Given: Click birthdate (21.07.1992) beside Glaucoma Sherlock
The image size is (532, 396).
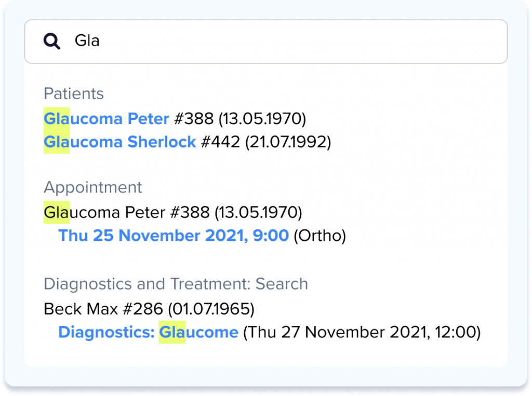Looking at the screenshot, I should [x=288, y=142].
